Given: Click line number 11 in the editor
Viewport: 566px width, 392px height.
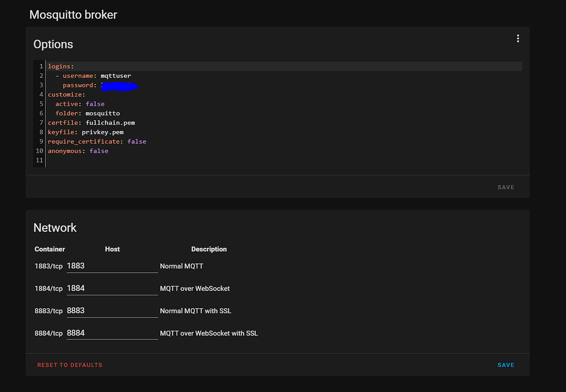Looking at the screenshot, I should 39,160.
